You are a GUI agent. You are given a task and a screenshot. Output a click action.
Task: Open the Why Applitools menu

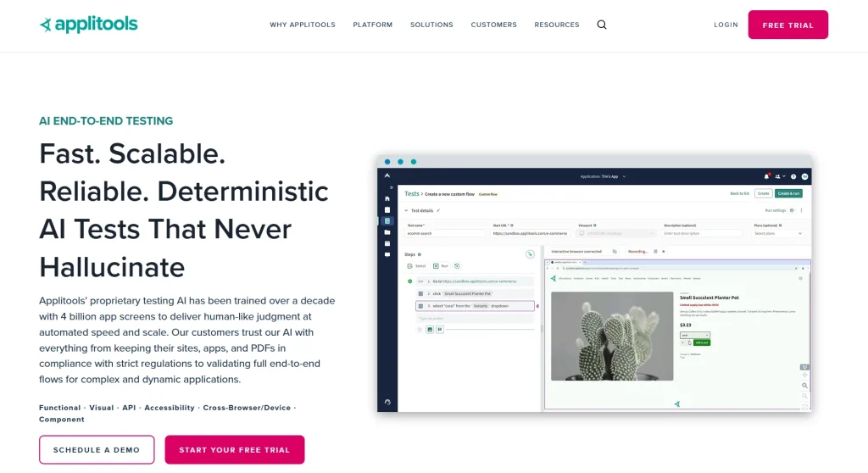click(x=303, y=25)
